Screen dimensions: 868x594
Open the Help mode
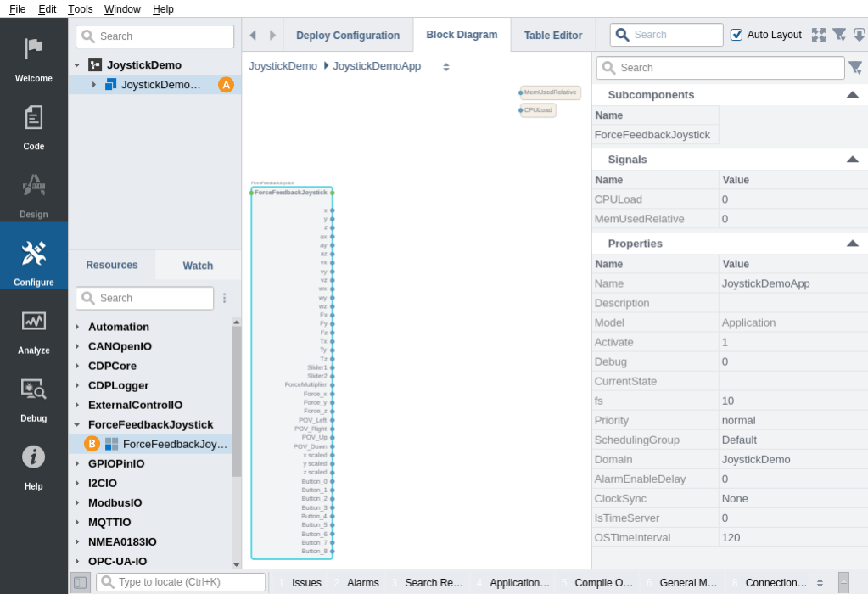tap(34, 466)
